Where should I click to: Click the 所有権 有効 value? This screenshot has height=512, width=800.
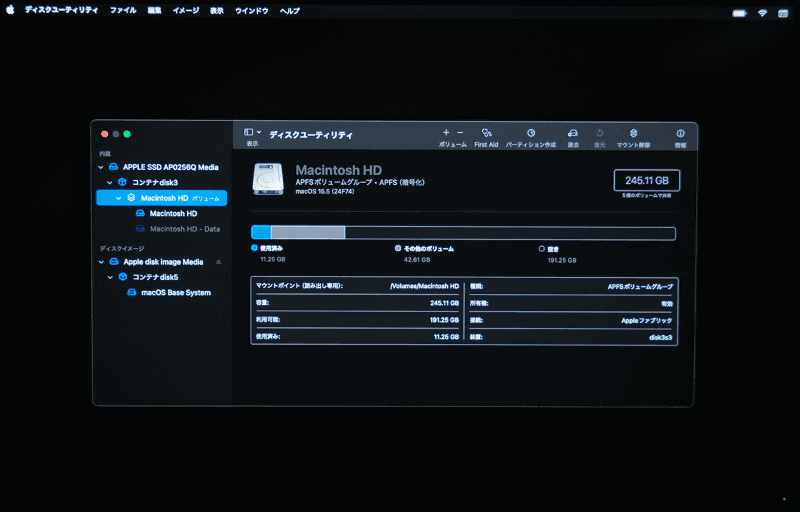666,303
